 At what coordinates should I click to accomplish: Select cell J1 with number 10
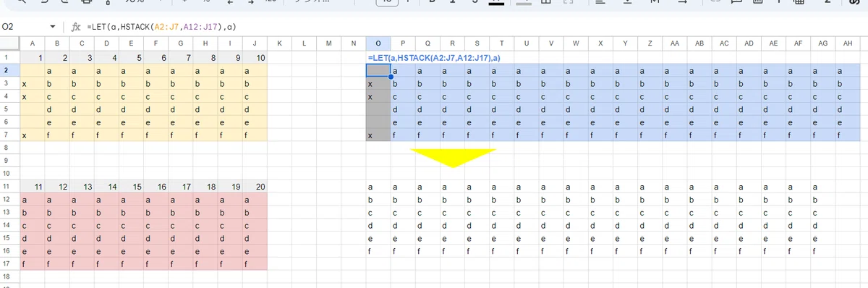click(x=255, y=57)
